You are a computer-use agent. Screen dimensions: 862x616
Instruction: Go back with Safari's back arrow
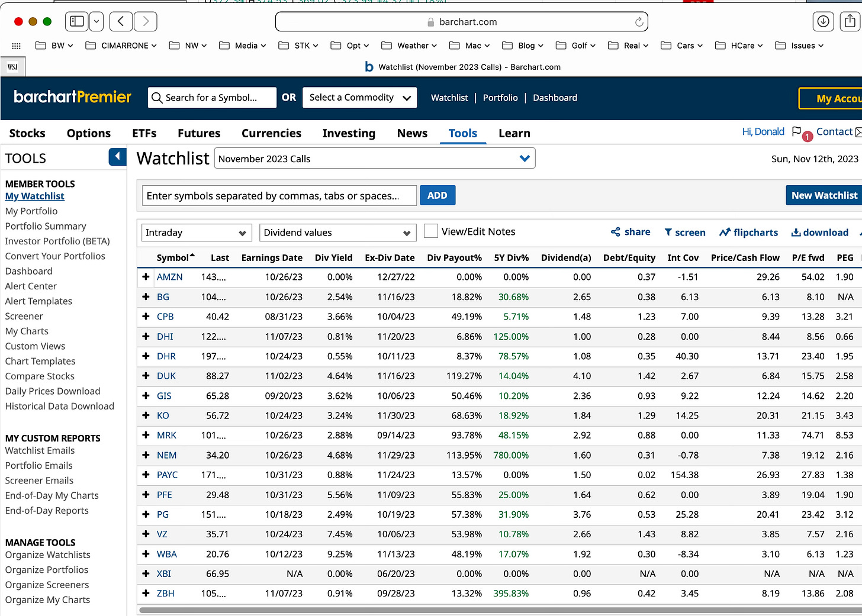(x=121, y=21)
